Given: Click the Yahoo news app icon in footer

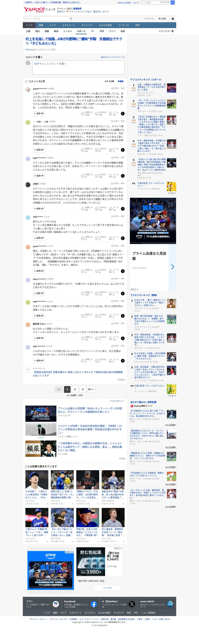Looking at the screenshot, I should coord(56,604).
